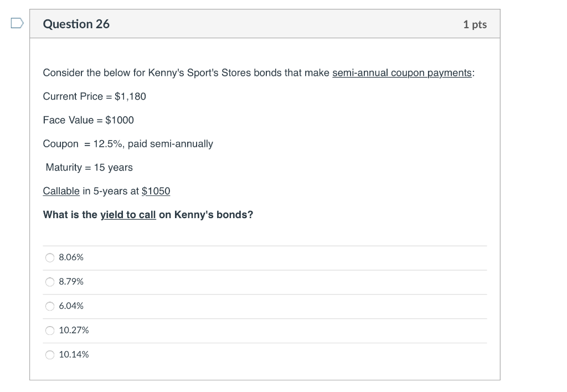Viewport: 567px width, 392px height.
Task: Click the yield to call link
Action: click(x=128, y=215)
